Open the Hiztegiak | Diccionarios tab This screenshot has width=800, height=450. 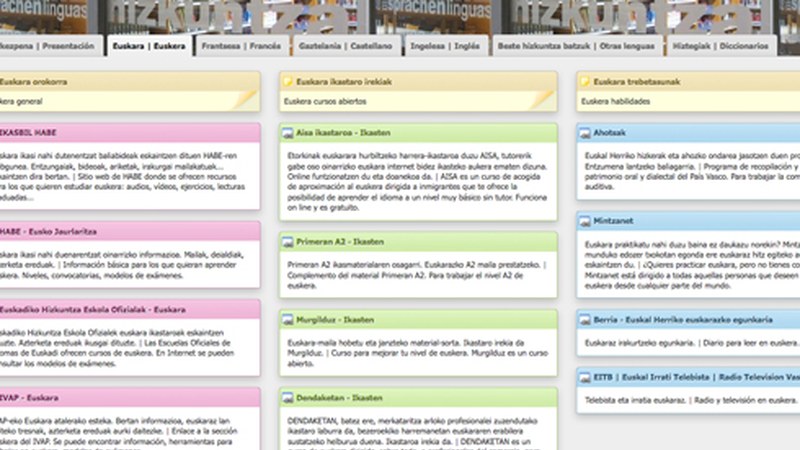pyautogui.click(x=720, y=46)
